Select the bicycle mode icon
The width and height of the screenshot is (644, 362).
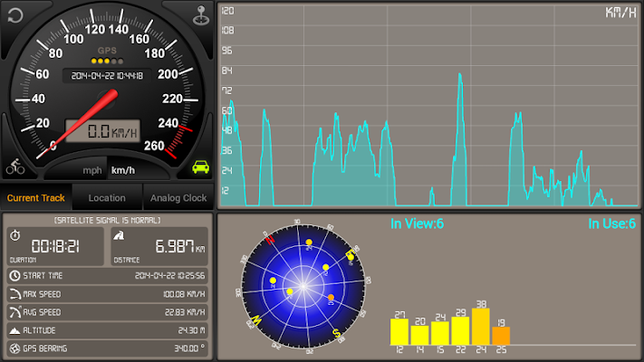point(15,167)
